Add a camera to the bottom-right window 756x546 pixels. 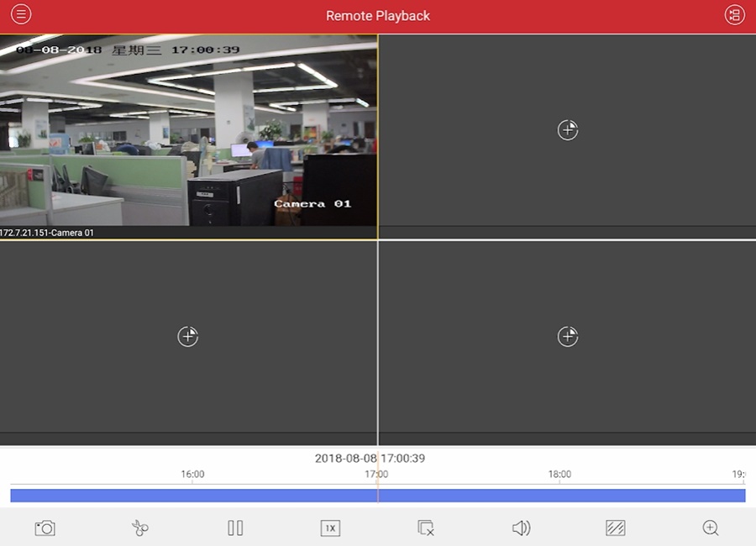coord(568,336)
